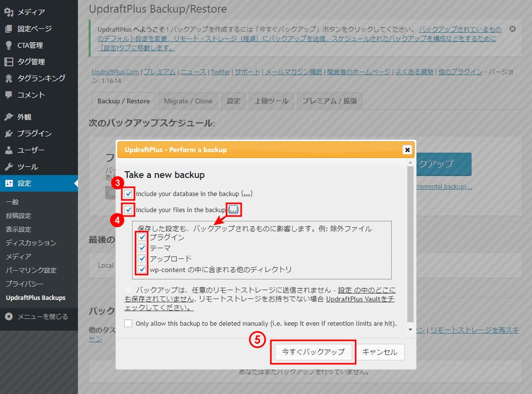Click the CTA管理 lightbulb icon
Viewport: 532px width, 394px height.
[x=9, y=45]
